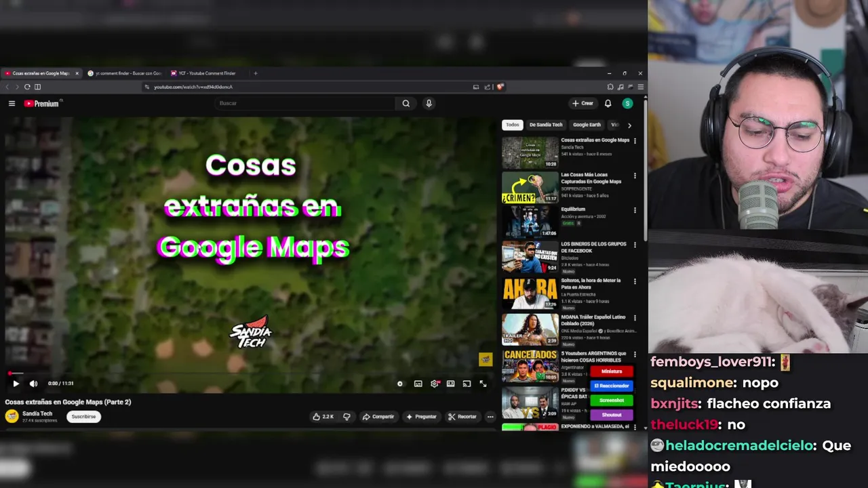868x488 pixels.
Task: Dislike the video
Action: pyautogui.click(x=347, y=417)
